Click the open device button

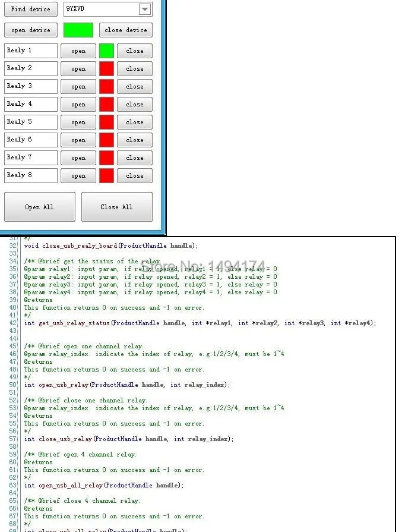30,30
